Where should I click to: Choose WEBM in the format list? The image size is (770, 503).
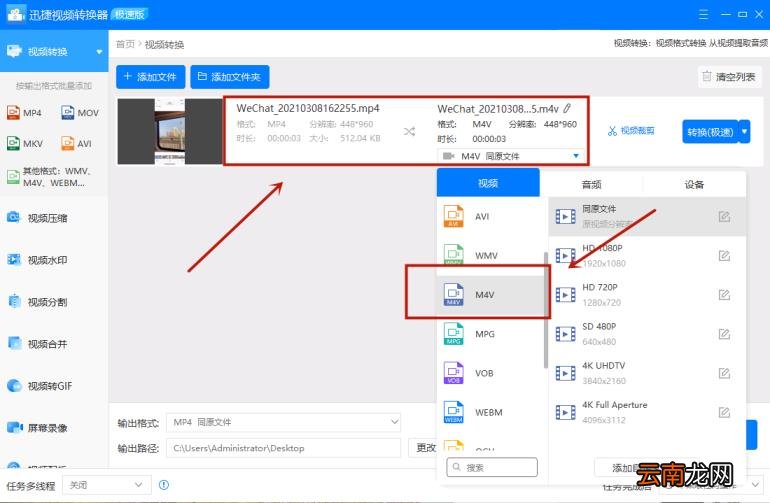coord(491,412)
